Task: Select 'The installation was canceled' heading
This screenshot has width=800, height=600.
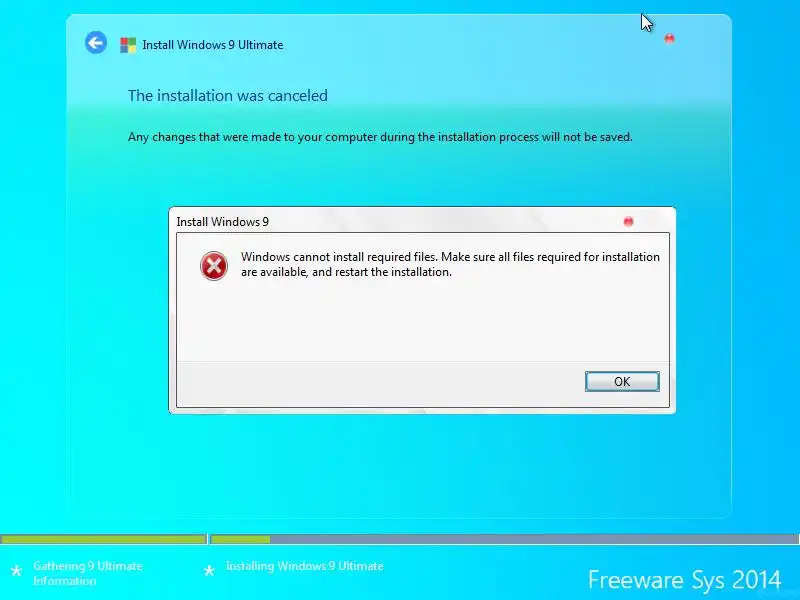Action: (x=228, y=95)
